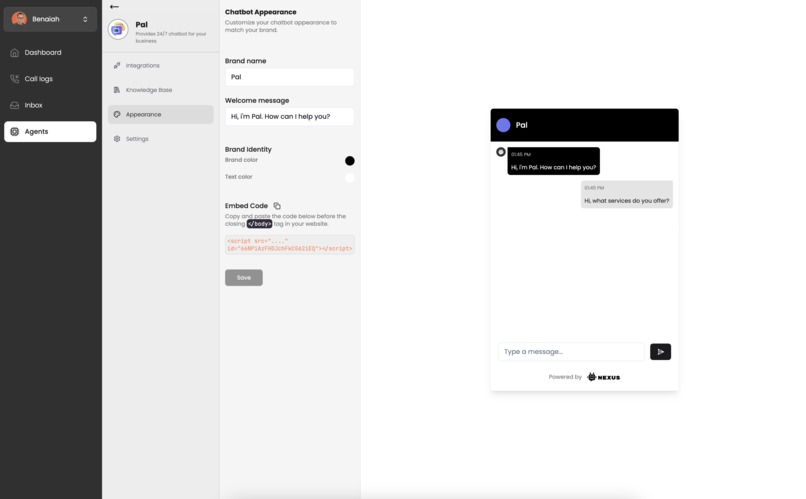Image resolution: width=806 pixels, height=499 pixels.
Task: Open Dashboard from the sidebar
Action: (x=50, y=52)
